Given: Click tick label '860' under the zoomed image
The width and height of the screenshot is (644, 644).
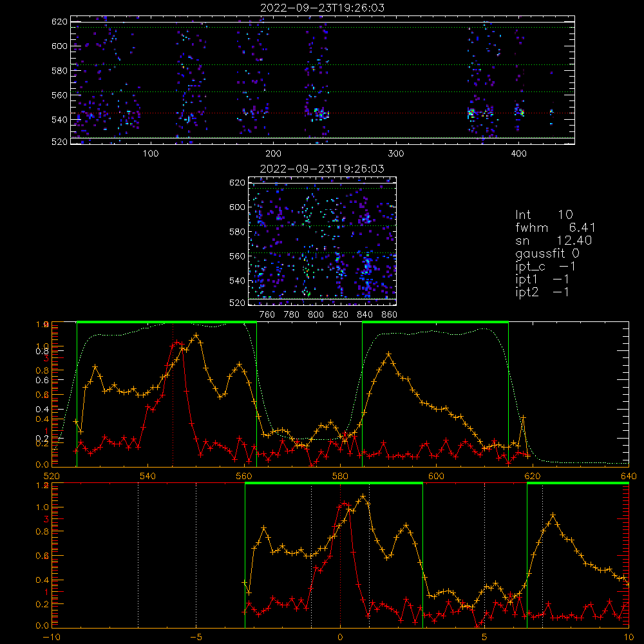Looking at the screenshot, I should pyautogui.click(x=390, y=315).
